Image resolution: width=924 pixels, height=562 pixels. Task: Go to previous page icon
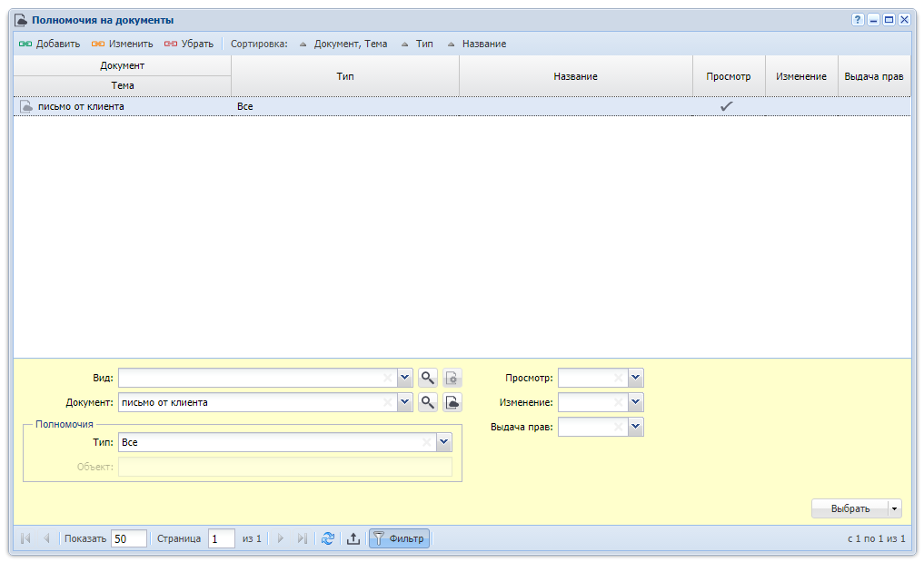(46, 538)
